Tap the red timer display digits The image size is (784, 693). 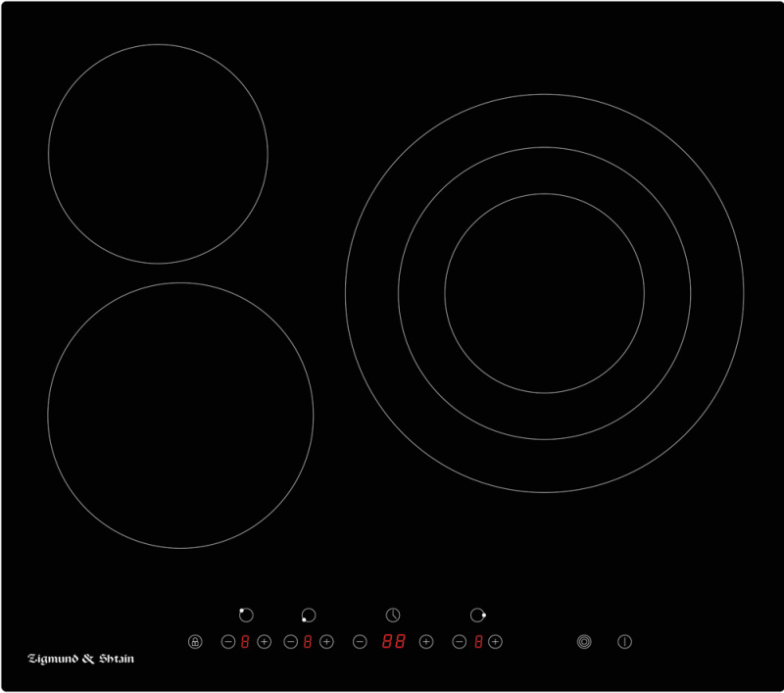point(393,642)
